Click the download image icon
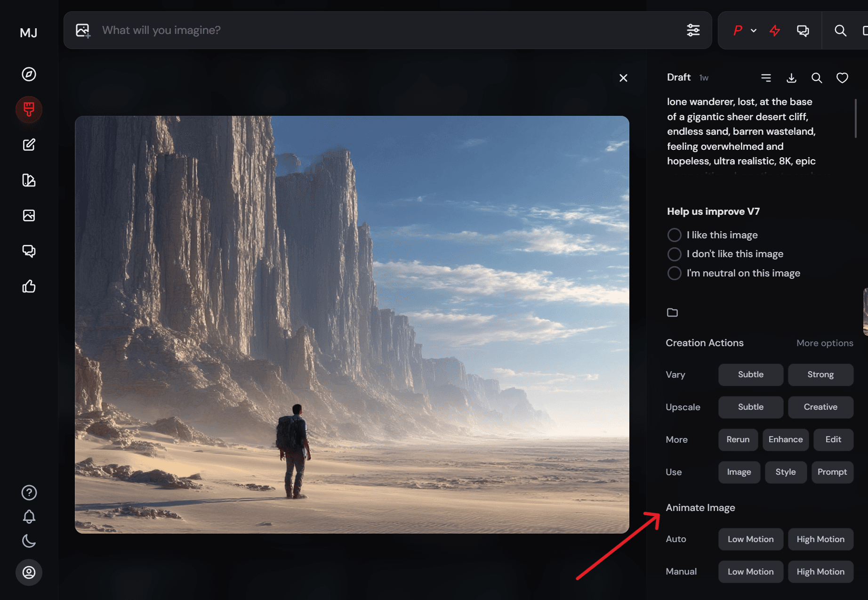 [791, 78]
